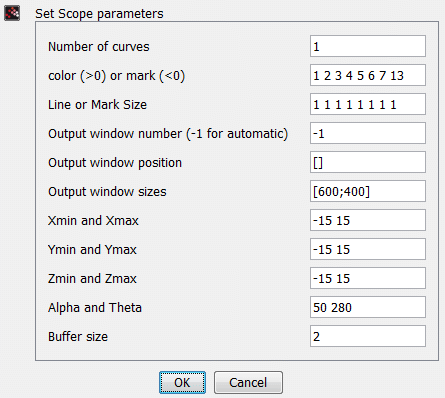445x398 pixels.
Task: Click the Number of curves input field
Action: [368, 46]
